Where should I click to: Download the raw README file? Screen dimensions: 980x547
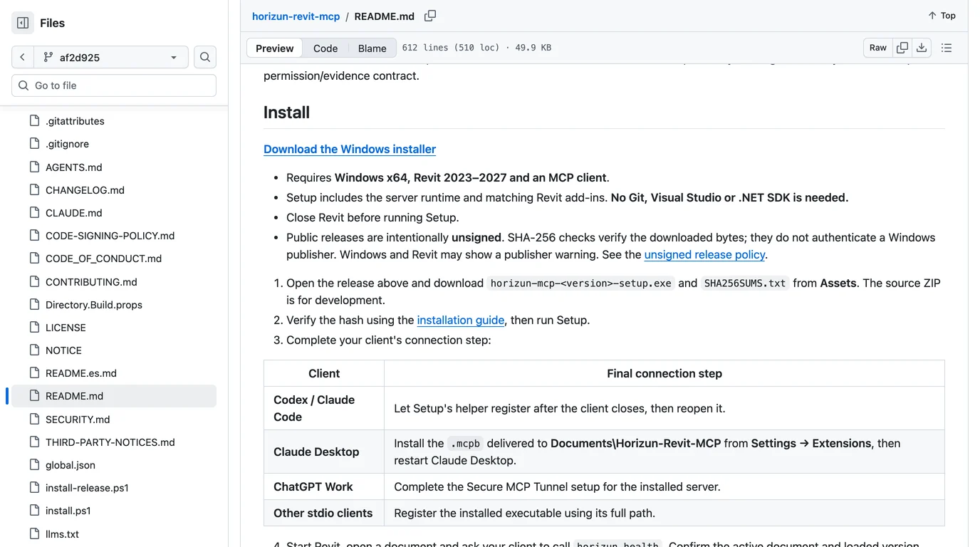coord(922,48)
